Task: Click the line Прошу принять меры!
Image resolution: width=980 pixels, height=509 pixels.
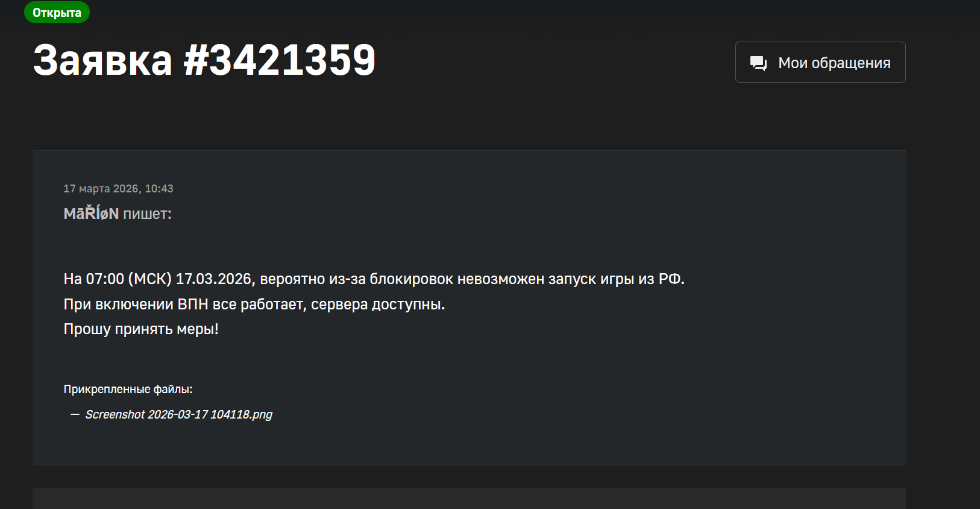Action: [141, 329]
